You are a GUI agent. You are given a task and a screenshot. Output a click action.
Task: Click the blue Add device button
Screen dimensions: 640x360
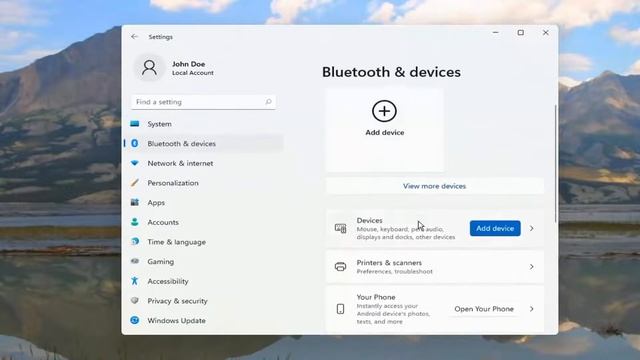coord(495,228)
